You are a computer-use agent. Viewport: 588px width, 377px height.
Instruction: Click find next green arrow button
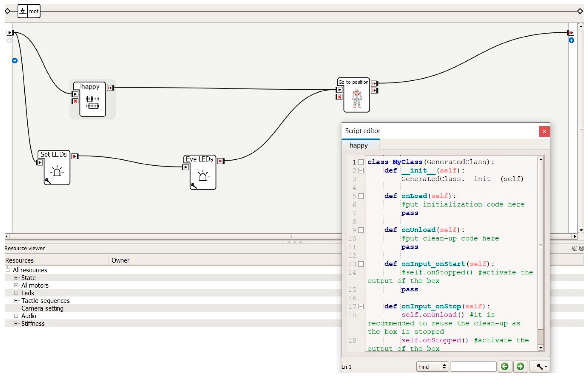pos(520,367)
